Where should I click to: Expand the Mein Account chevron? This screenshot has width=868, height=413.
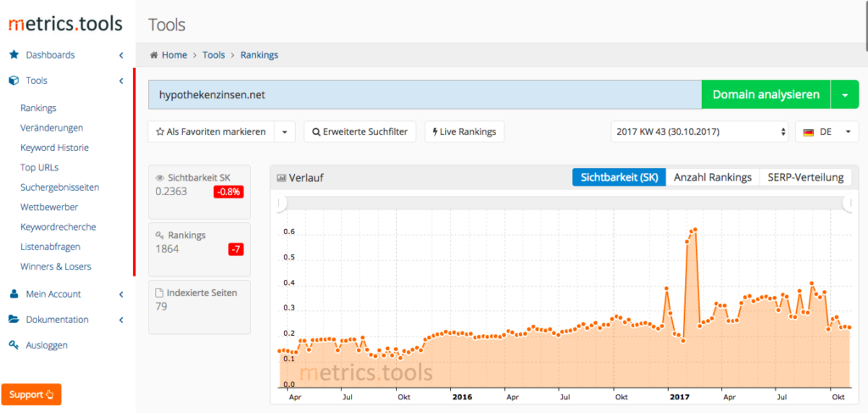point(120,294)
